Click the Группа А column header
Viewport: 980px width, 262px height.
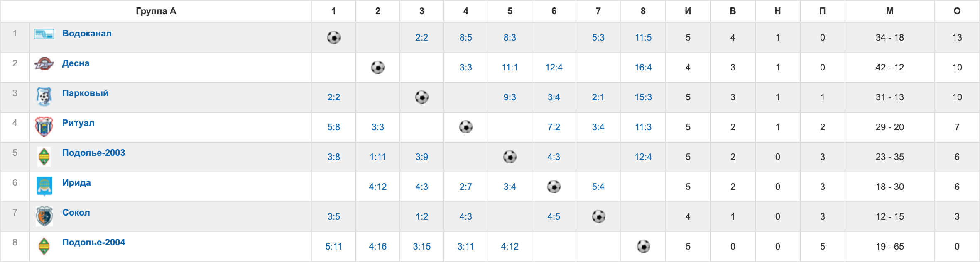coord(156,11)
